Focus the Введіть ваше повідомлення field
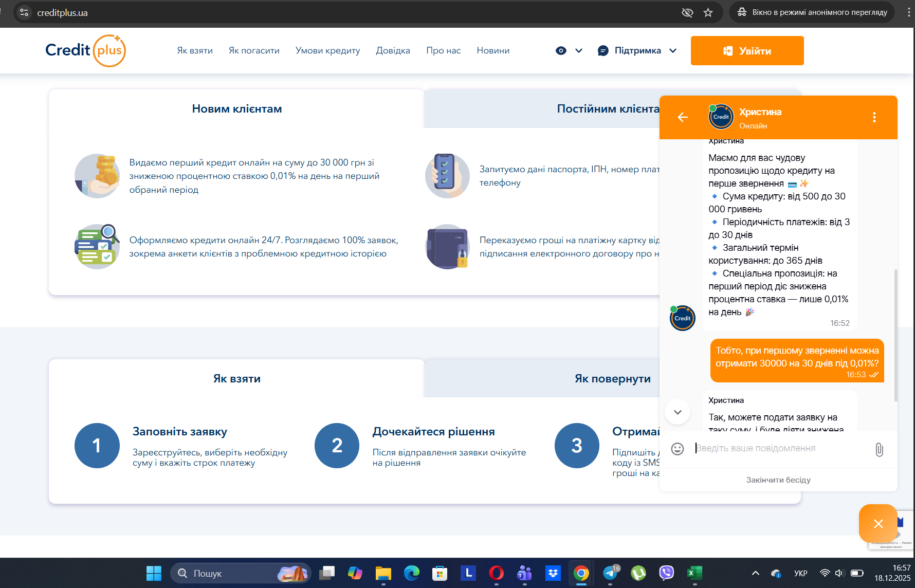Screen dimensions: 915x588 780,448
